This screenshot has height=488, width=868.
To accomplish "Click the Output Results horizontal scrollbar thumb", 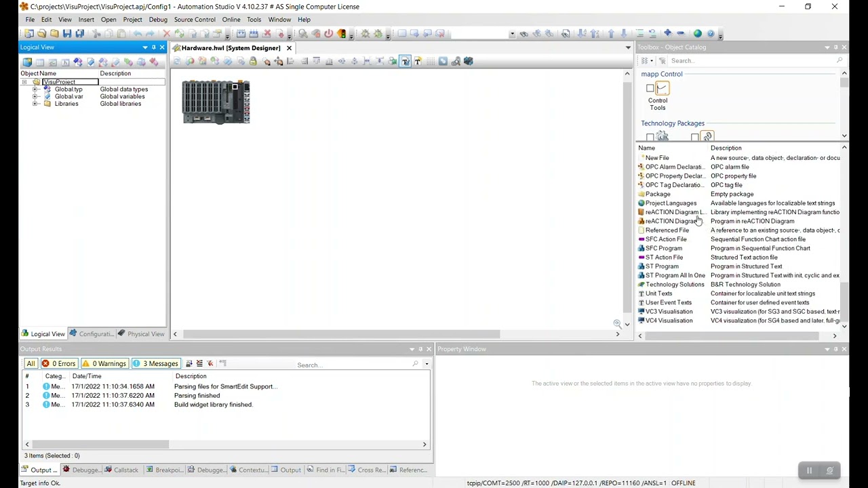I will coord(100,445).
